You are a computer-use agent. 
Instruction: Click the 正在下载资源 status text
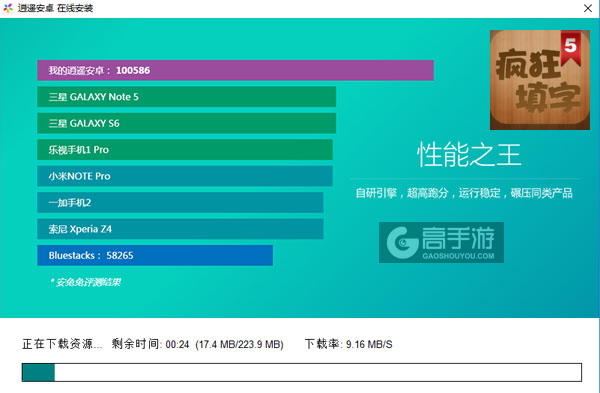(x=62, y=344)
